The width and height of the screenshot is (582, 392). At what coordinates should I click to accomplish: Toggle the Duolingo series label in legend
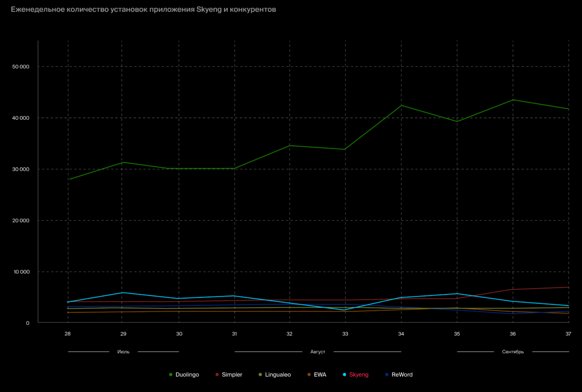pyautogui.click(x=187, y=375)
